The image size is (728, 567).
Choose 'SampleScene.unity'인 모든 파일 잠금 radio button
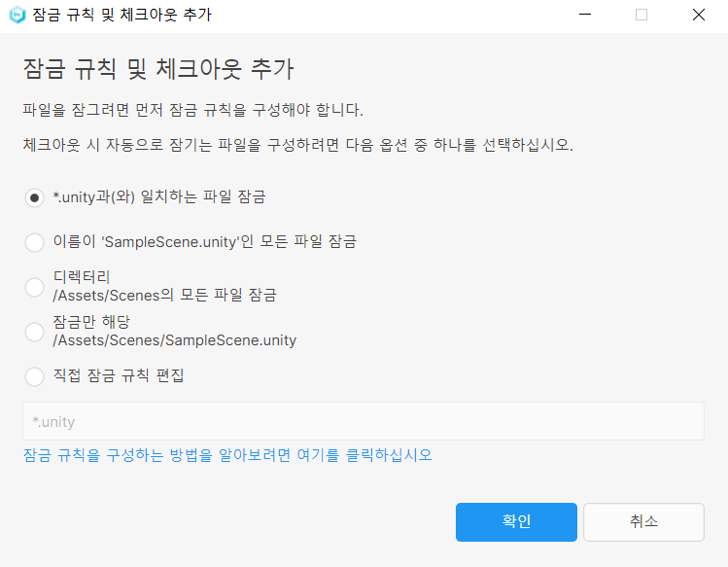coord(34,242)
